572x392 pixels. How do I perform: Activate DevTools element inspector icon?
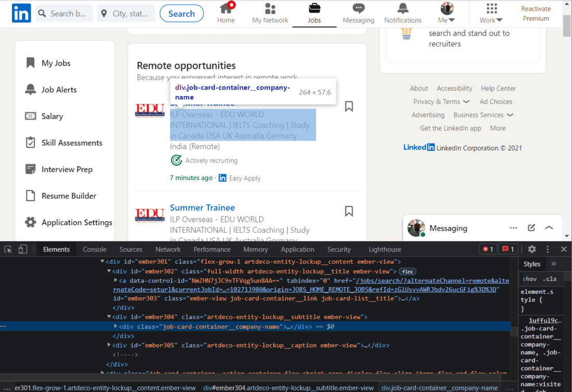8,249
